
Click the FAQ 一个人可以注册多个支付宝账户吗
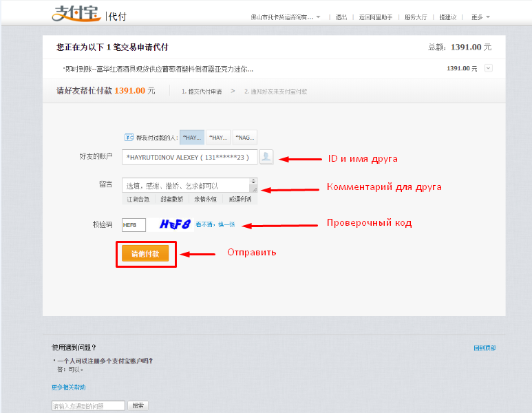(105, 361)
